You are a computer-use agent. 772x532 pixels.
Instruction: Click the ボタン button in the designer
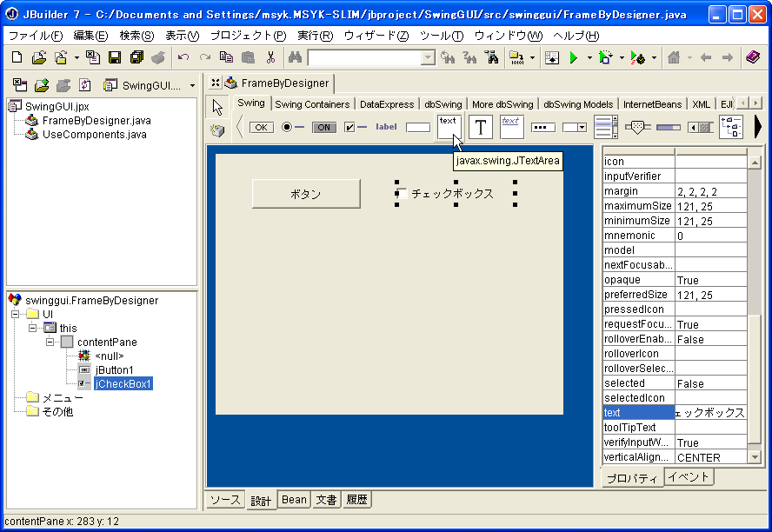(306, 194)
